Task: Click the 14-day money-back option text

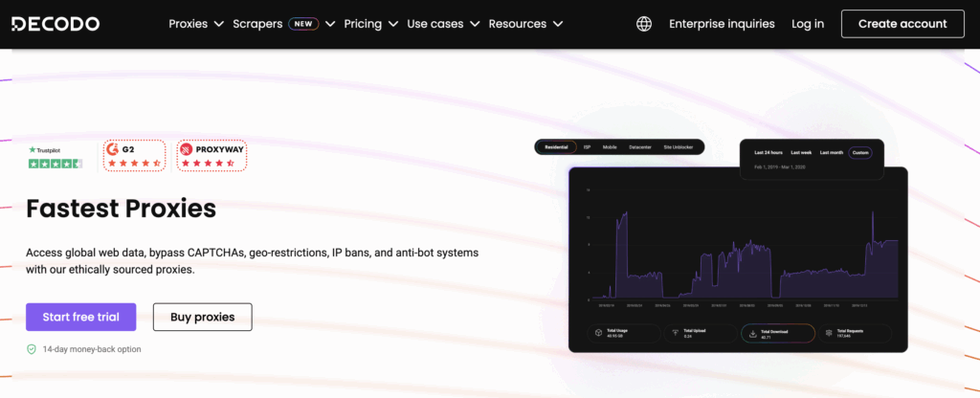Action: pos(92,349)
